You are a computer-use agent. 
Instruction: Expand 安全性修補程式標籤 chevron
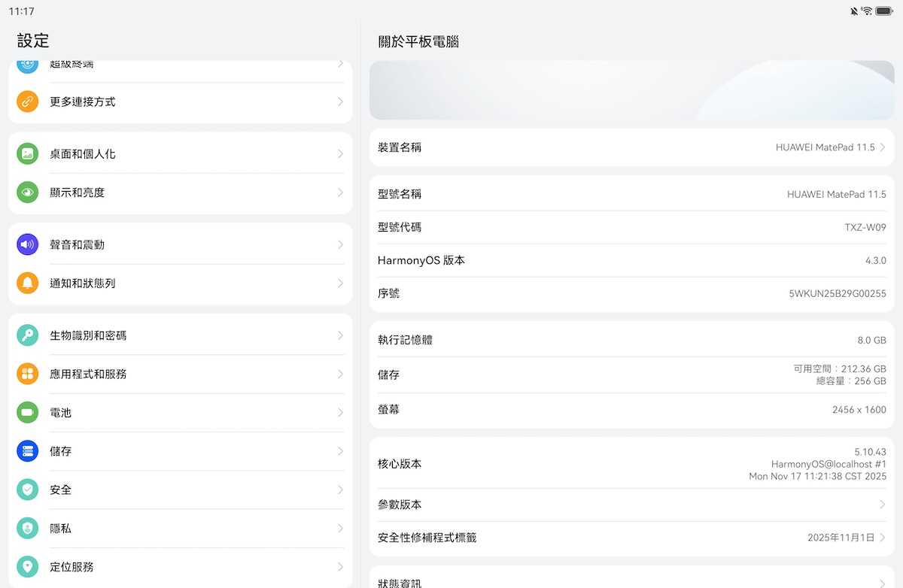[x=882, y=538]
